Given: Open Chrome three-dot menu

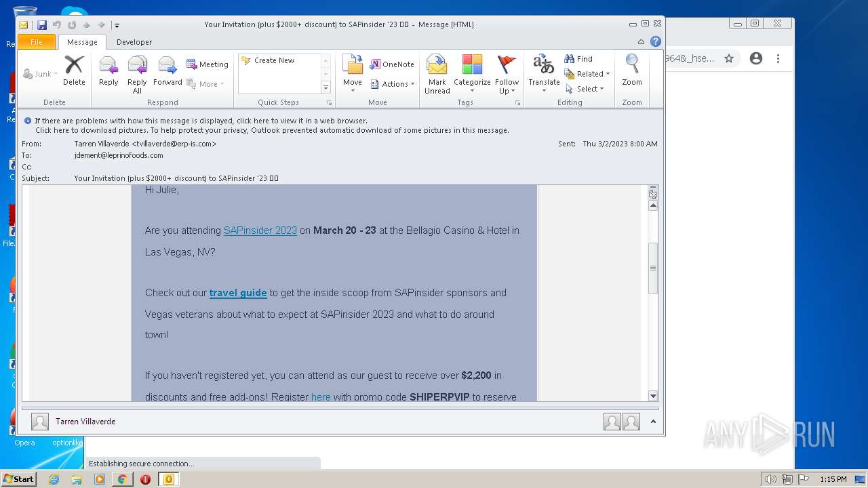Looking at the screenshot, I should tap(778, 58).
